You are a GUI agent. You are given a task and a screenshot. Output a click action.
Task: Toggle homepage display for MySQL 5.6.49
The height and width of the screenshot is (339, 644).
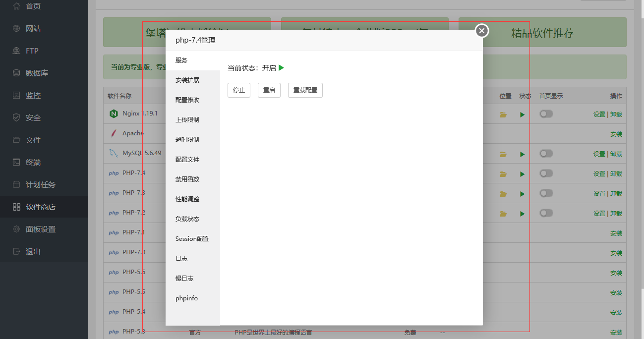pyautogui.click(x=546, y=154)
